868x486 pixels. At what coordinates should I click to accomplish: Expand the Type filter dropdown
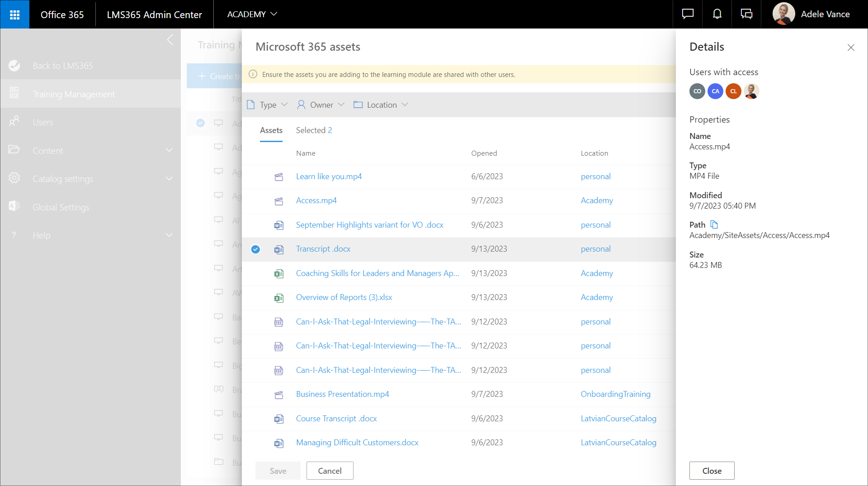click(268, 105)
